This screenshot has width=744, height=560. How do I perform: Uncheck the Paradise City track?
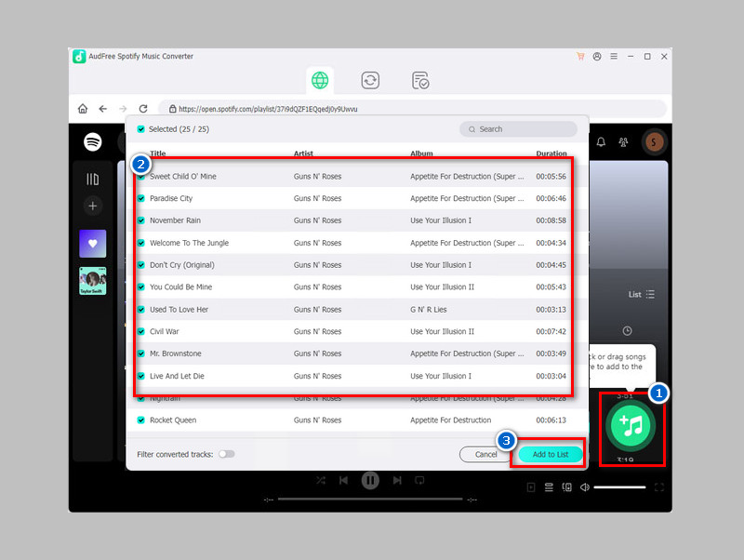pyautogui.click(x=141, y=198)
